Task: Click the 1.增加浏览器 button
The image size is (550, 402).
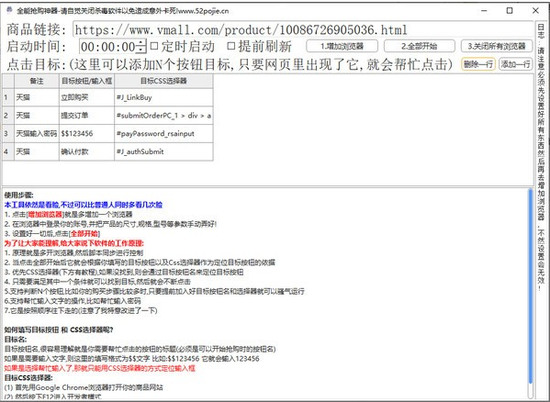Action: point(342,46)
